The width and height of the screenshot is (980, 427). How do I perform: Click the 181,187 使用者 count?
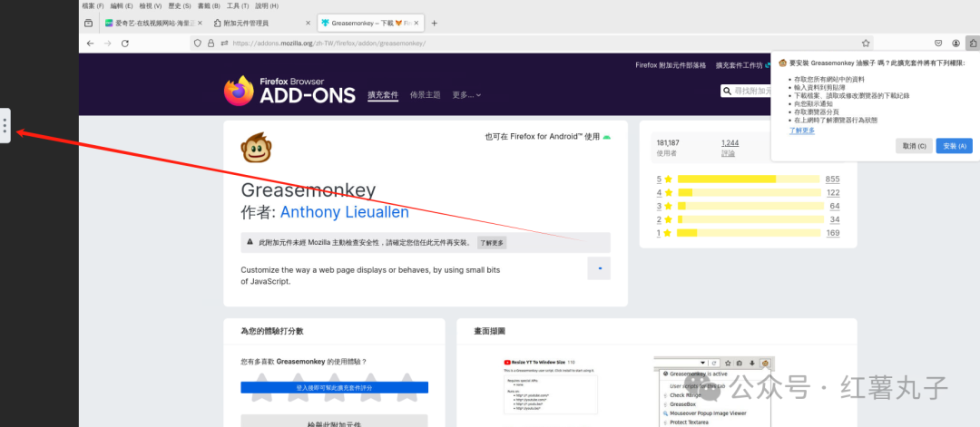pos(668,148)
